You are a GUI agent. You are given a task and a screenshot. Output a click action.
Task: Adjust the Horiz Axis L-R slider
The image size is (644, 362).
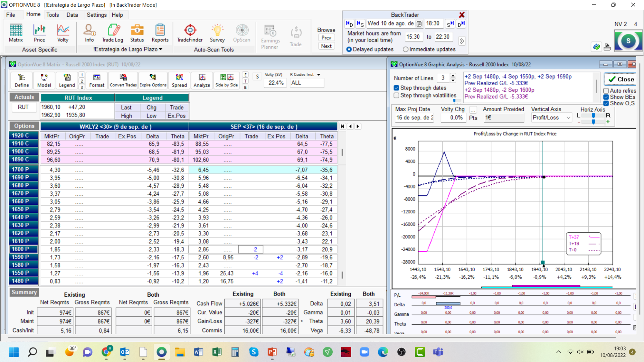(x=593, y=116)
